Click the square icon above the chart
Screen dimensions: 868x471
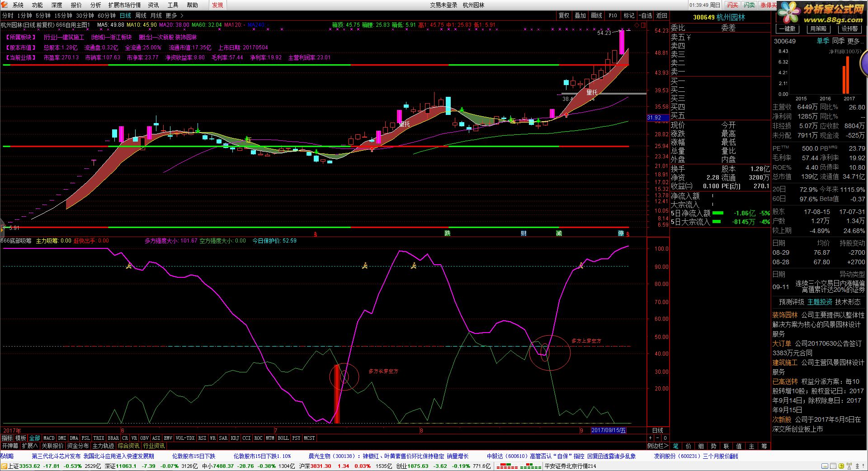click(x=642, y=25)
